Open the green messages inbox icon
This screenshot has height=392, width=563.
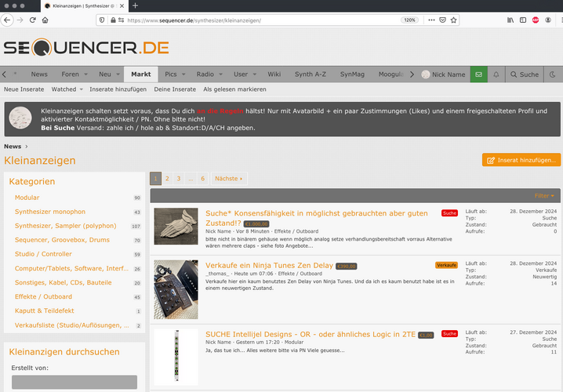click(x=478, y=74)
